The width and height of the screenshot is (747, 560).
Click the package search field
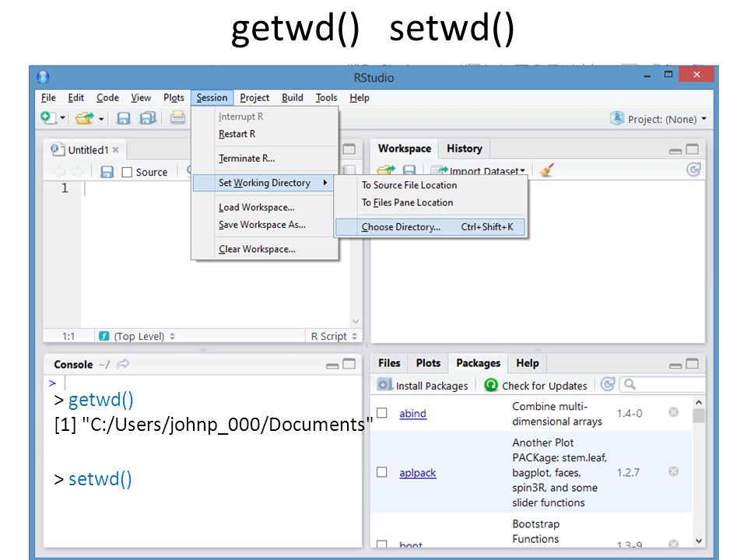click(662, 384)
